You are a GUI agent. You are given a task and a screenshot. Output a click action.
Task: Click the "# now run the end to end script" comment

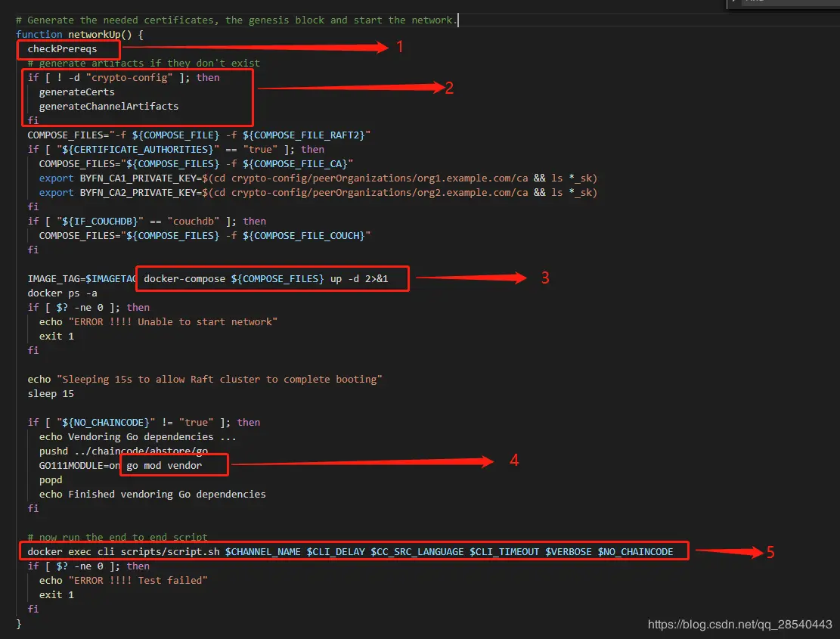[x=117, y=537]
